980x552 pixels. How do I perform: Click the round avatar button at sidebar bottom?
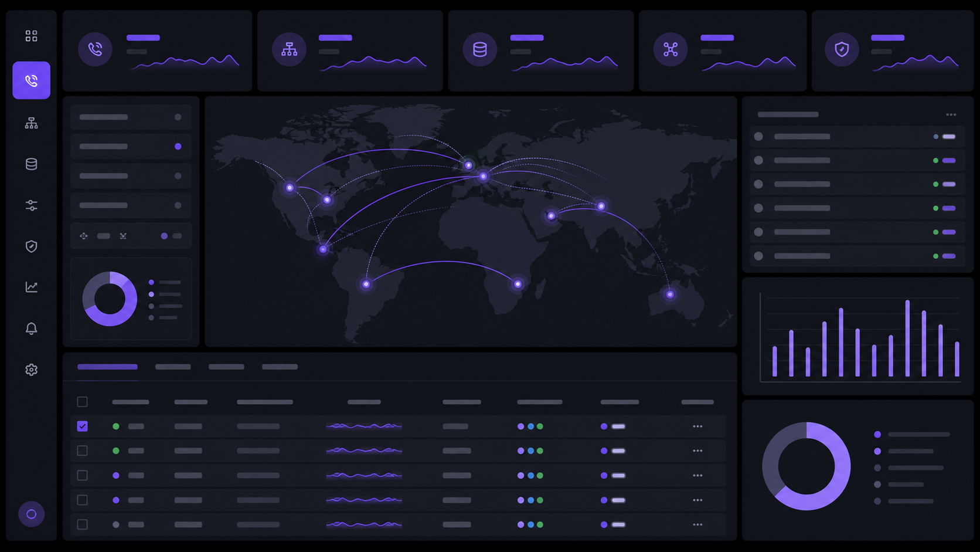(31, 514)
